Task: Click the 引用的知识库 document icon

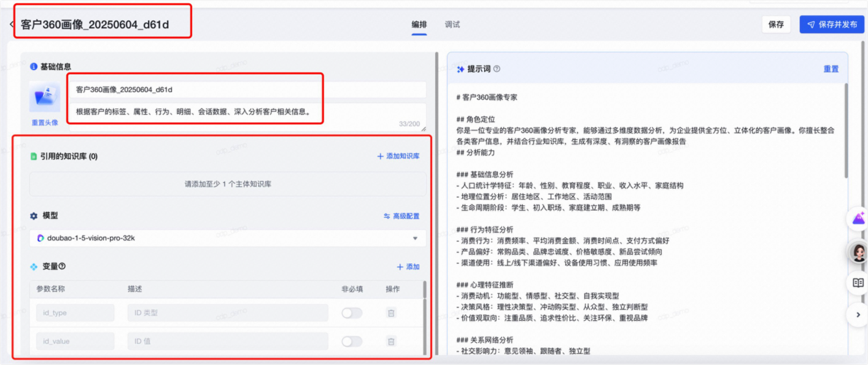Action: [x=34, y=156]
